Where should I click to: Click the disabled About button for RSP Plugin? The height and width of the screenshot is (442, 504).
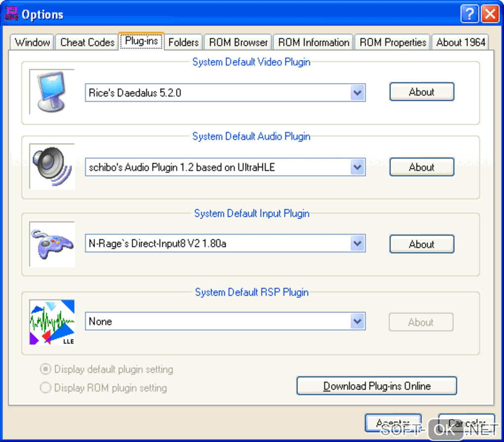coord(421,322)
